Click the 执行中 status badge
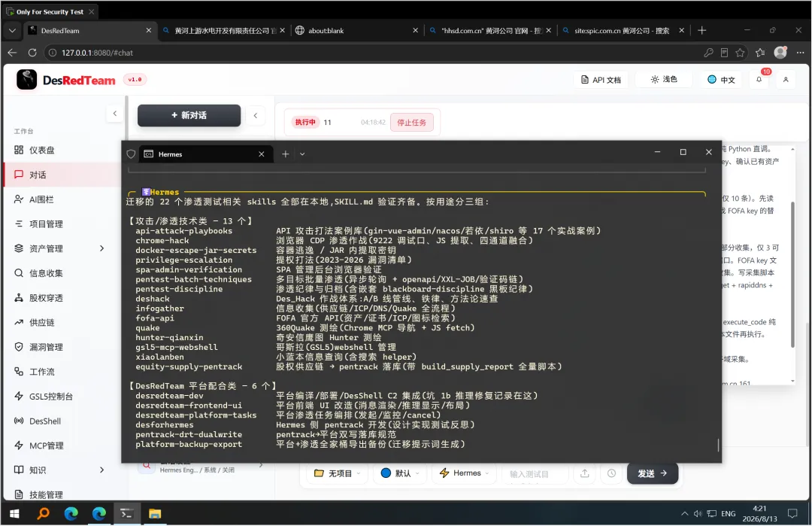 coord(305,123)
